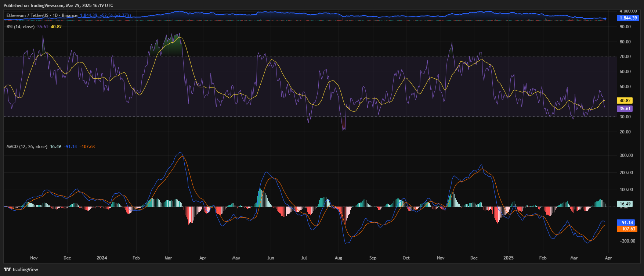Image resolution: width=644 pixels, height=276 pixels.
Task: Click the 300.00 MACD axis label
Action: 626,155
